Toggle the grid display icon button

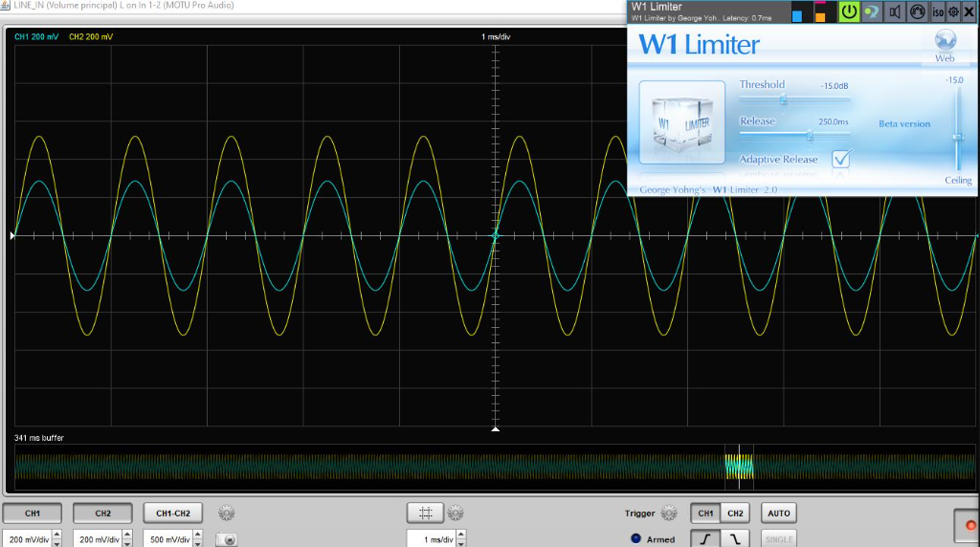[426, 514]
